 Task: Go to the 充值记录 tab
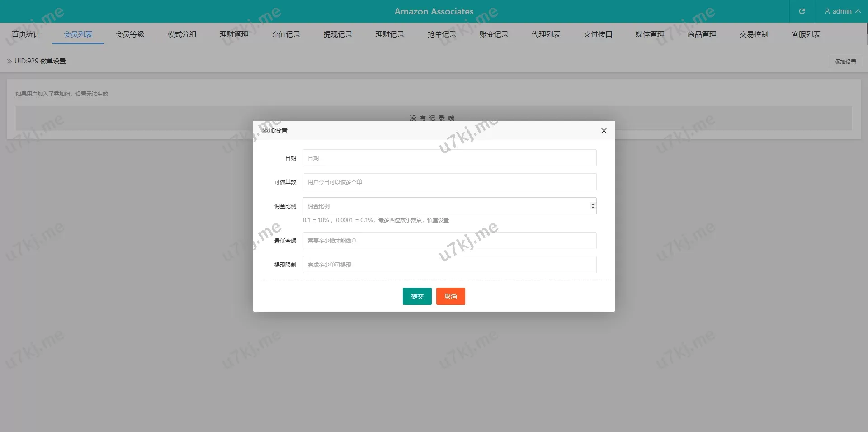(286, 34)
